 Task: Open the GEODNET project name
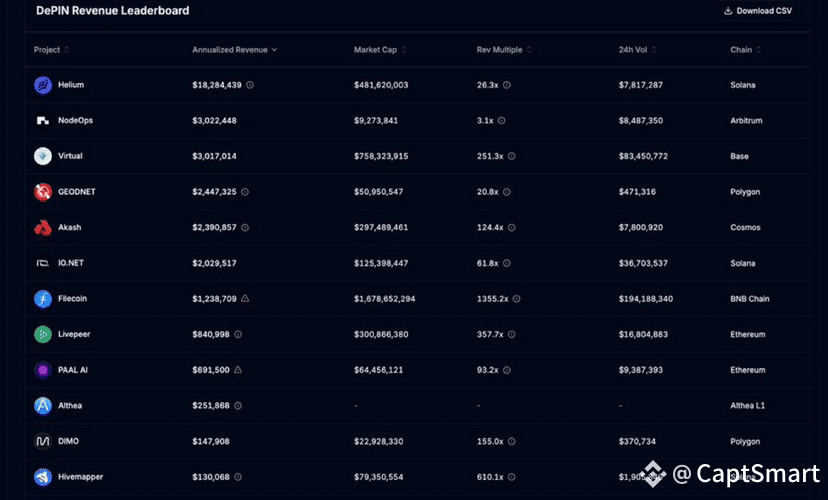[x=77, y=192]
